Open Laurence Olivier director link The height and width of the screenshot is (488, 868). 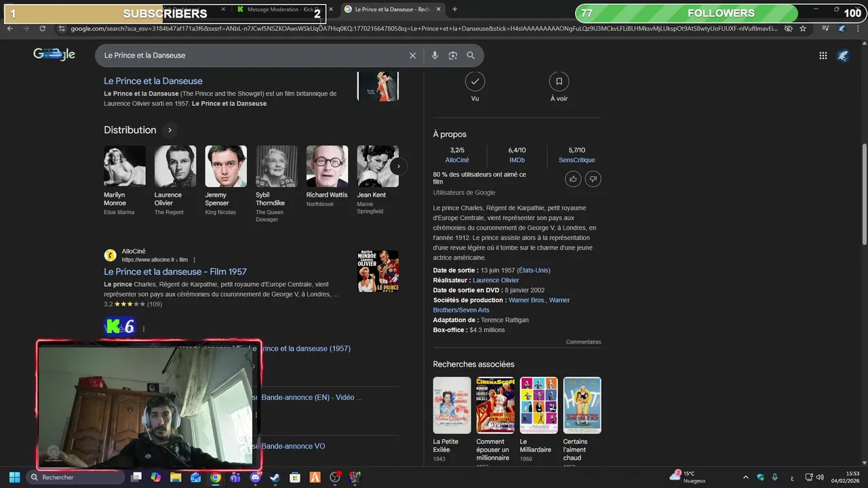point(496,280)
